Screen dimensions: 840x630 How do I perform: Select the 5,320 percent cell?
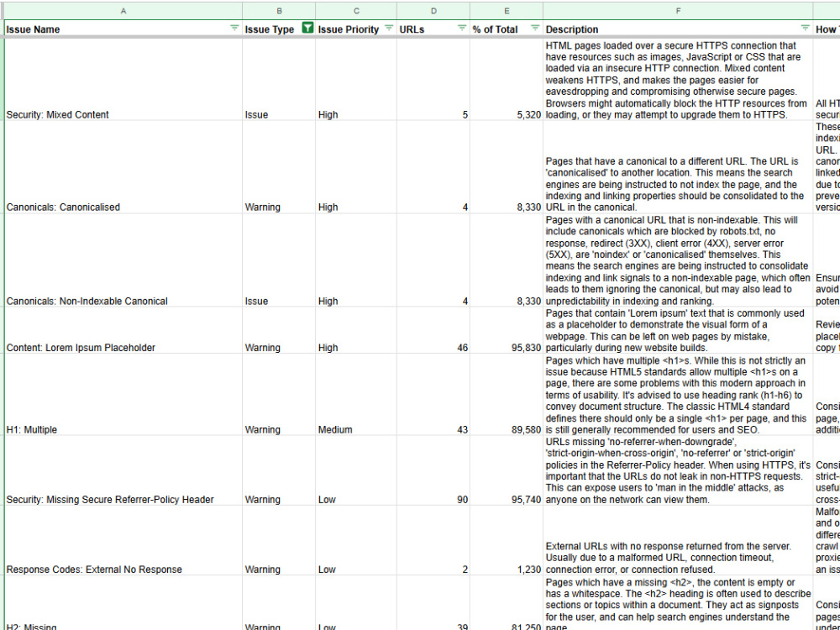coord(507,79)
